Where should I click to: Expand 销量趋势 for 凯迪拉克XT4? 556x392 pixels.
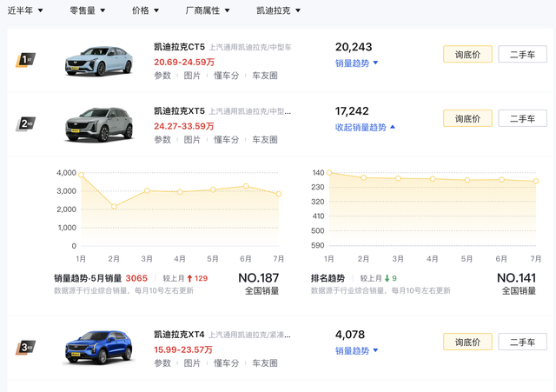point(356,351)
